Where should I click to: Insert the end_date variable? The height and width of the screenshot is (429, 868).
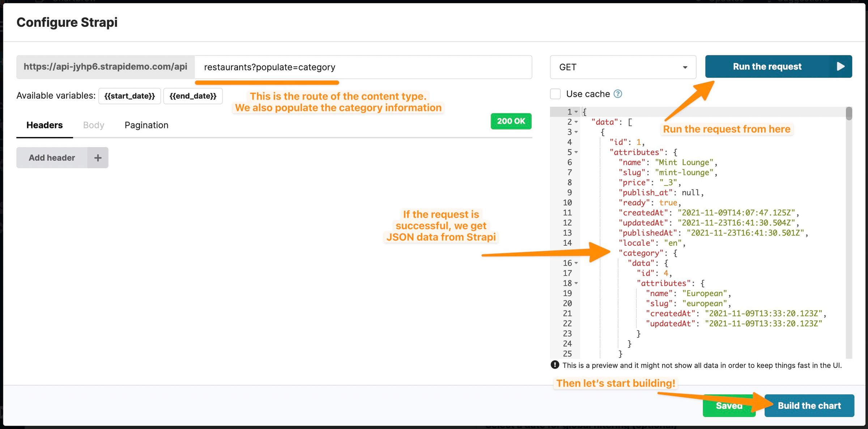pyautogui.click(x=193, y=96)
